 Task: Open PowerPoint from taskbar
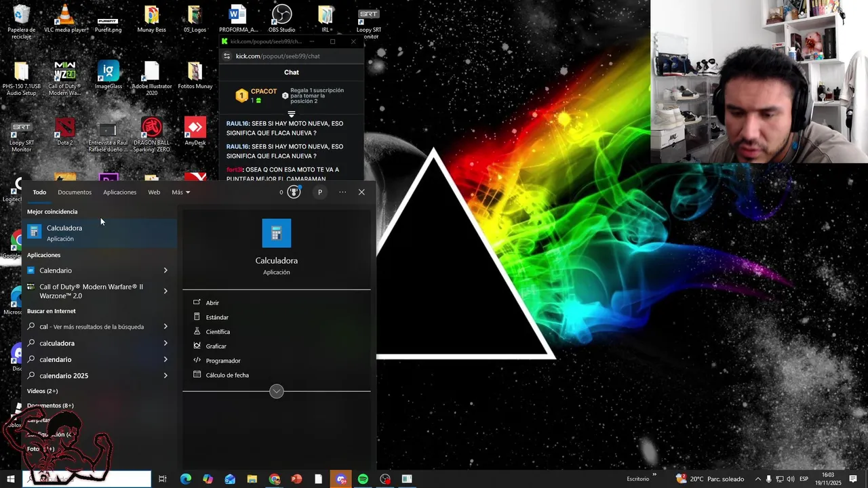[x=296, y=479]
